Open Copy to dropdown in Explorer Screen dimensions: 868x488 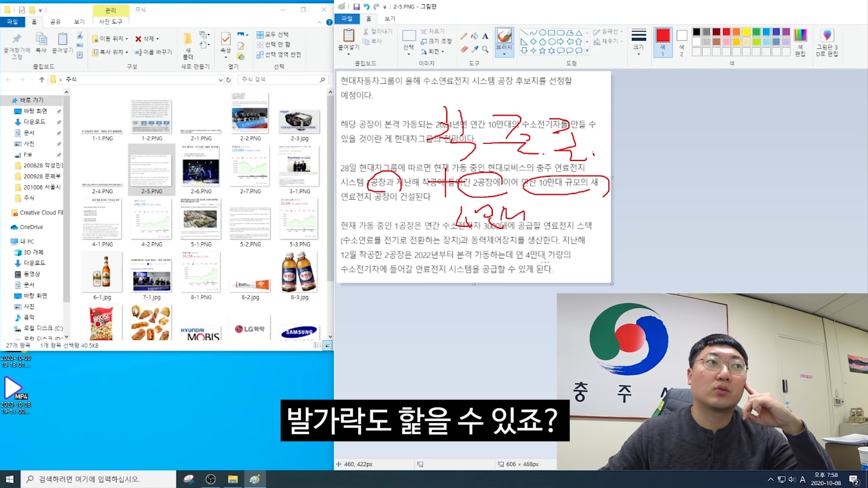110,52
